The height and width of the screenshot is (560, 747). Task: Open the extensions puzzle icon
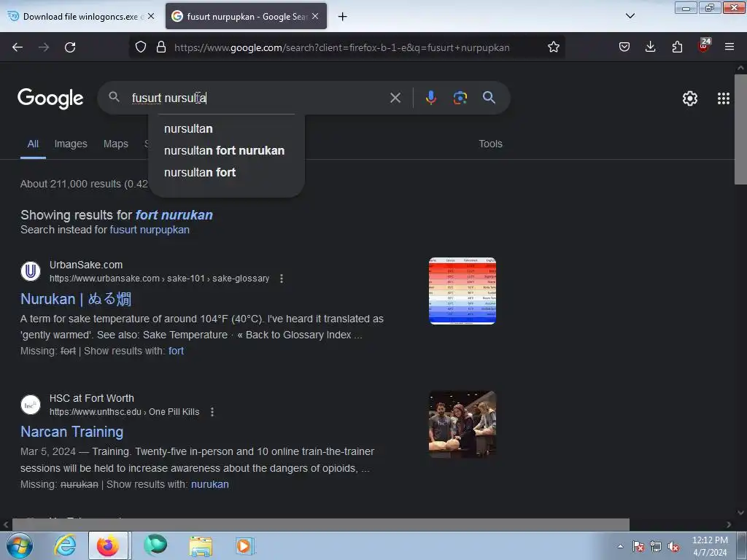(677, 47)
